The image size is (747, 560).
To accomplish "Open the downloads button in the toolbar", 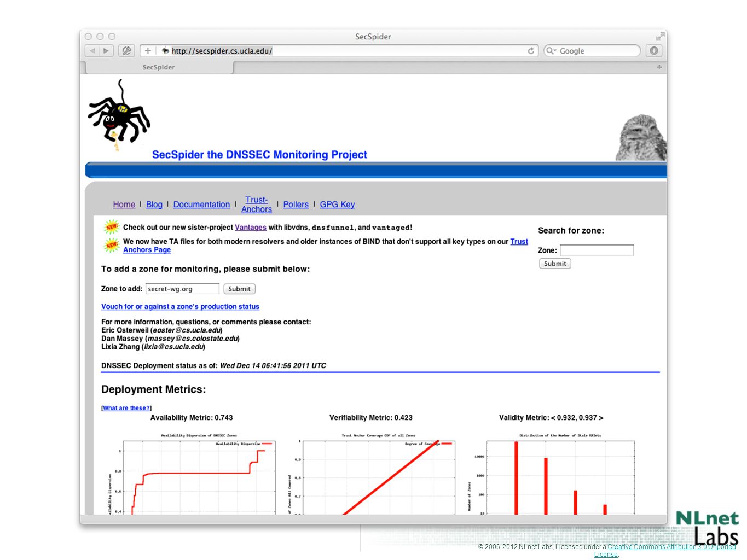I will point(654,51).
